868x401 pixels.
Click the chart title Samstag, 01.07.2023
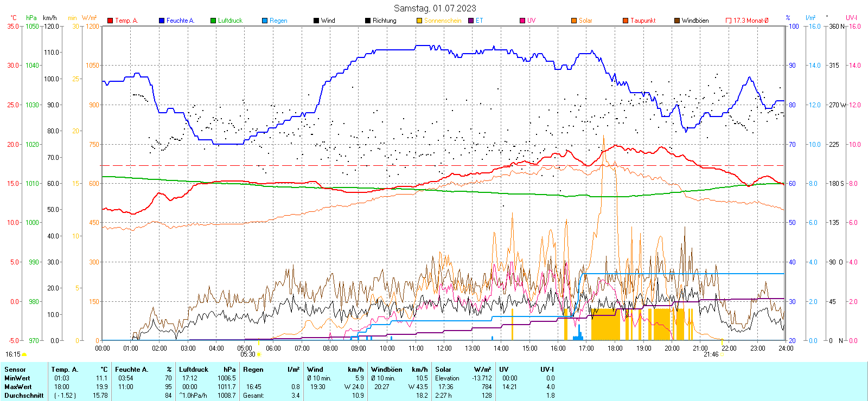click(435, 8)
